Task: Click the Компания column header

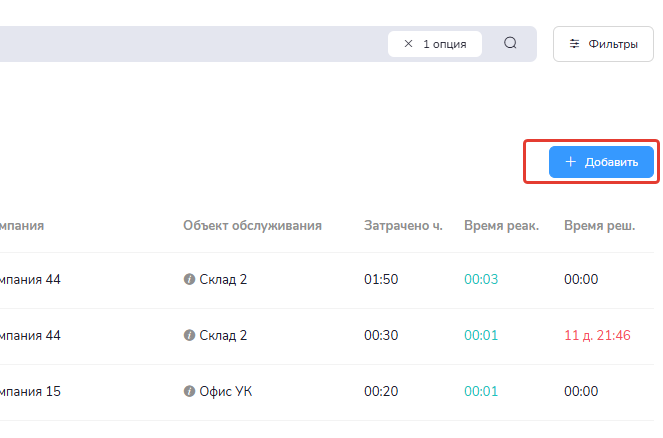Action: (x=22, y=225)
